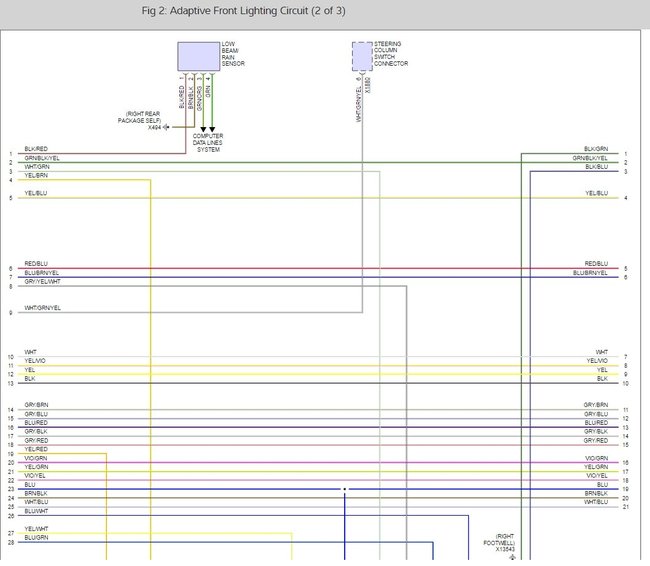
Task: Click the VIO/GRN label at right pin 16
Action: (x=597, y=458)
